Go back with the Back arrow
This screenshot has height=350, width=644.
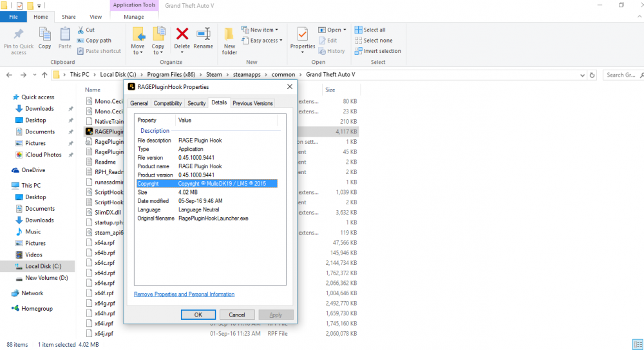(x=9, y=75)
